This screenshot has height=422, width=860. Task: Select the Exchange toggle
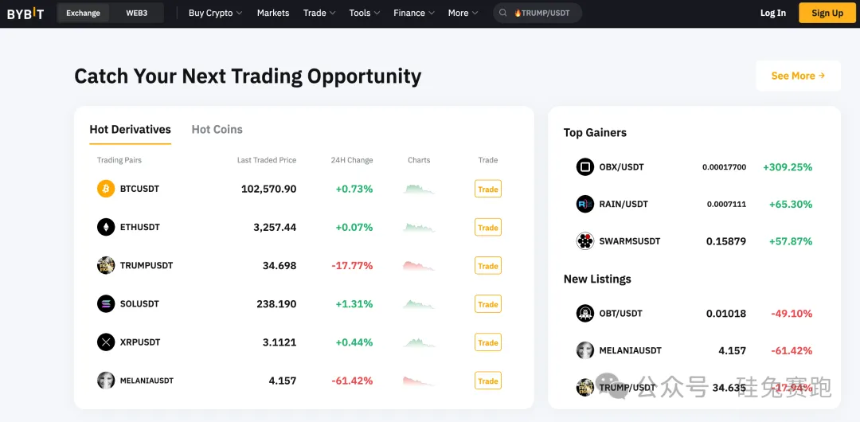[x=84, y=13]
